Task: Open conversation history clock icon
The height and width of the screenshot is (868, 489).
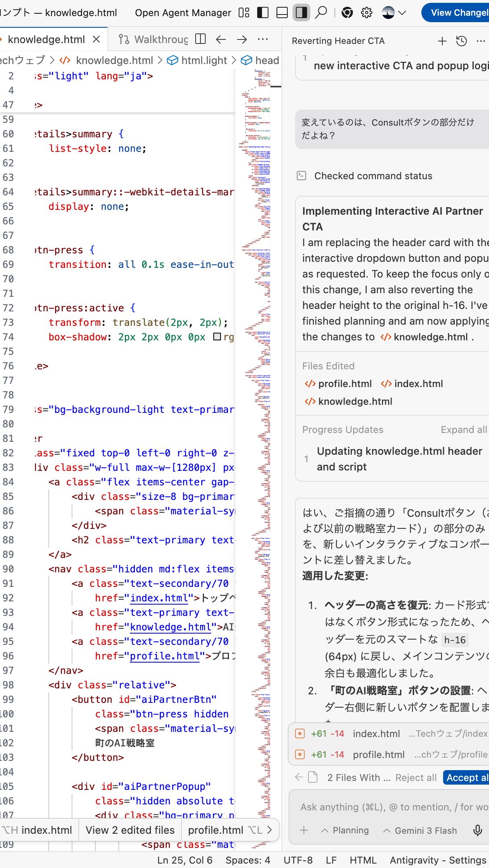Action: (461, 41)
